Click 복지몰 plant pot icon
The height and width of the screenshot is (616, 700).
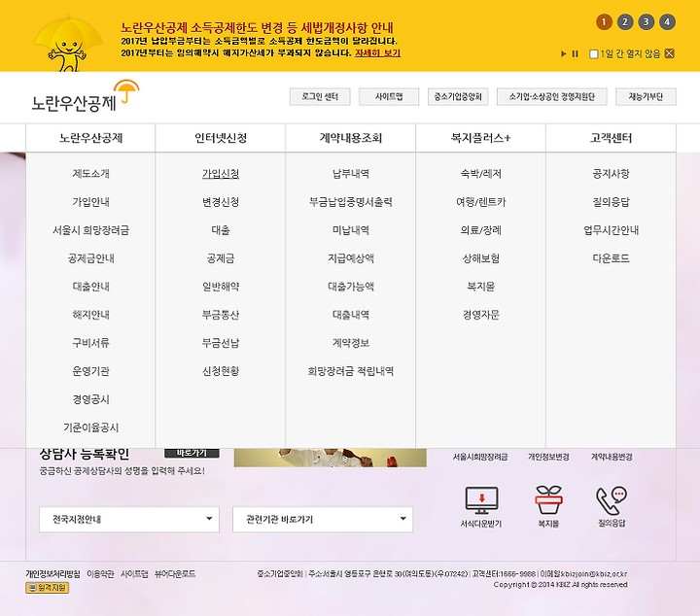pos(548,500)
